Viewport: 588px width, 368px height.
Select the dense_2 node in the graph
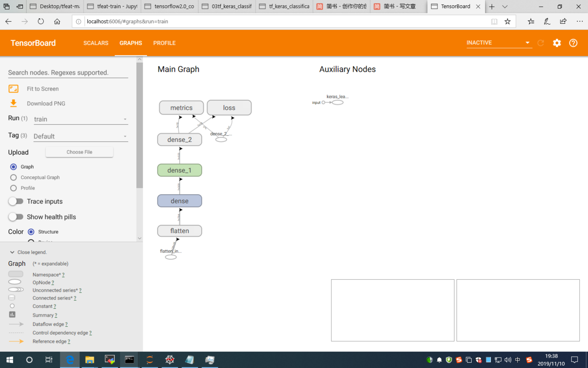click(180, 140)
